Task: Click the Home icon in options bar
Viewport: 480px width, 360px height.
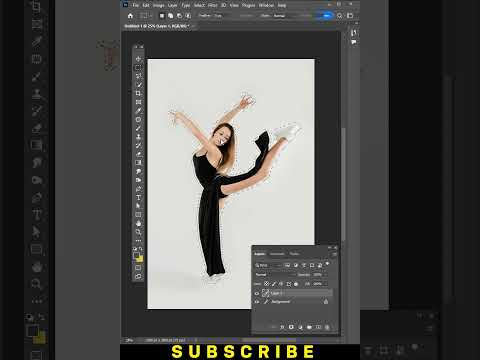Action: point(130,16)
